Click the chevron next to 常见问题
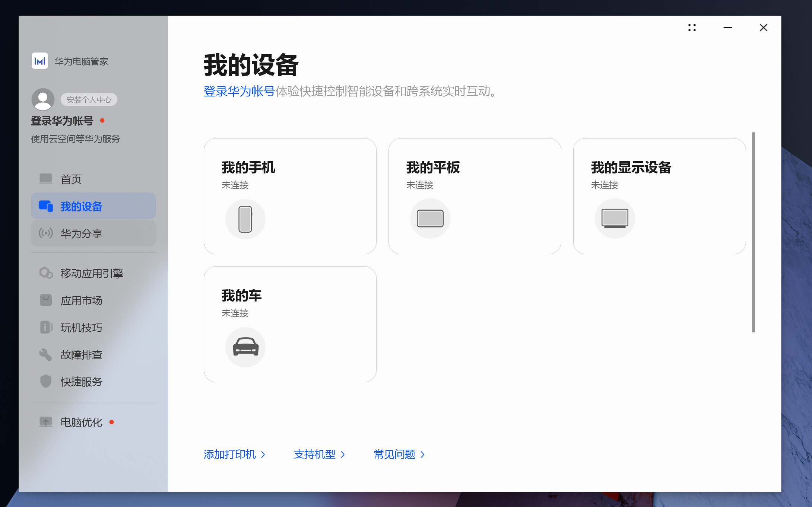The height and width of the screenshot is (507, 812). [422, 455]
